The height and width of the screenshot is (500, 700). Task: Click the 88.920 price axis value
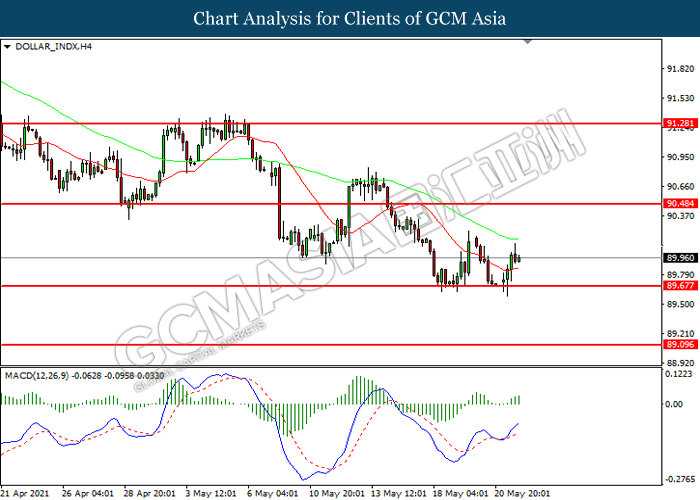pos(681,363)
